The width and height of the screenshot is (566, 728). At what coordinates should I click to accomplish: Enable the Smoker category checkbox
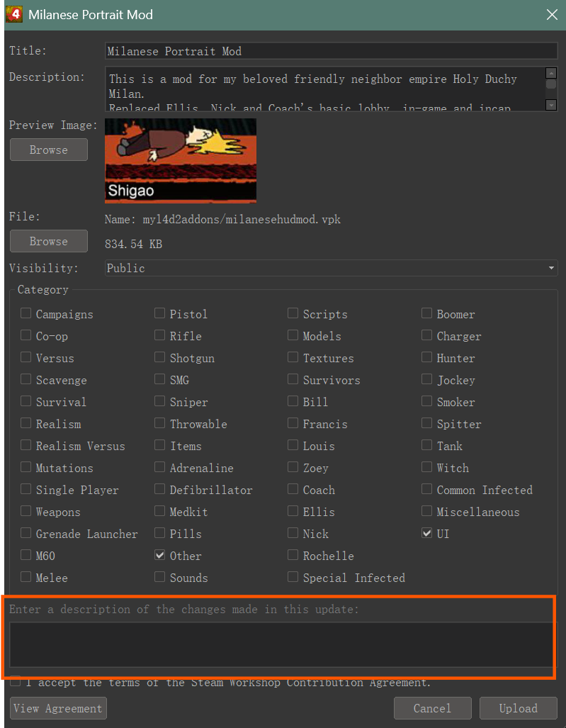(x=427, y=401)
